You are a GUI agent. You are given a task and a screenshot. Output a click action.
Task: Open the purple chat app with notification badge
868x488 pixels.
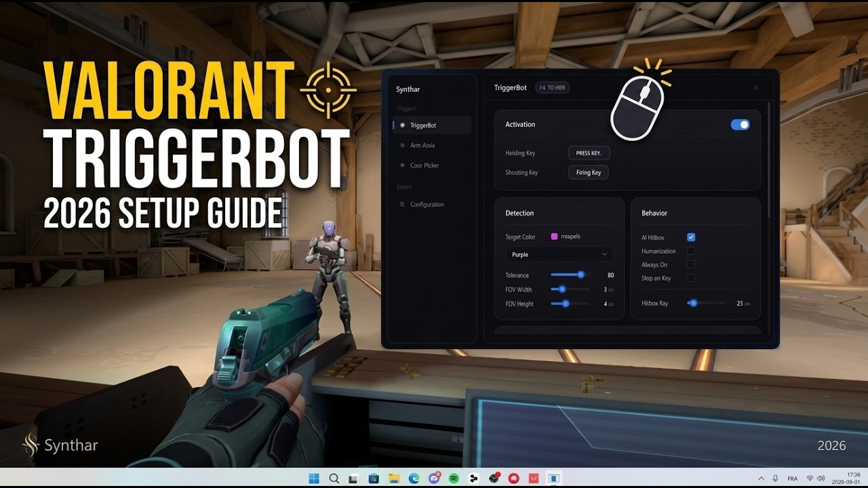pos(434,478)
